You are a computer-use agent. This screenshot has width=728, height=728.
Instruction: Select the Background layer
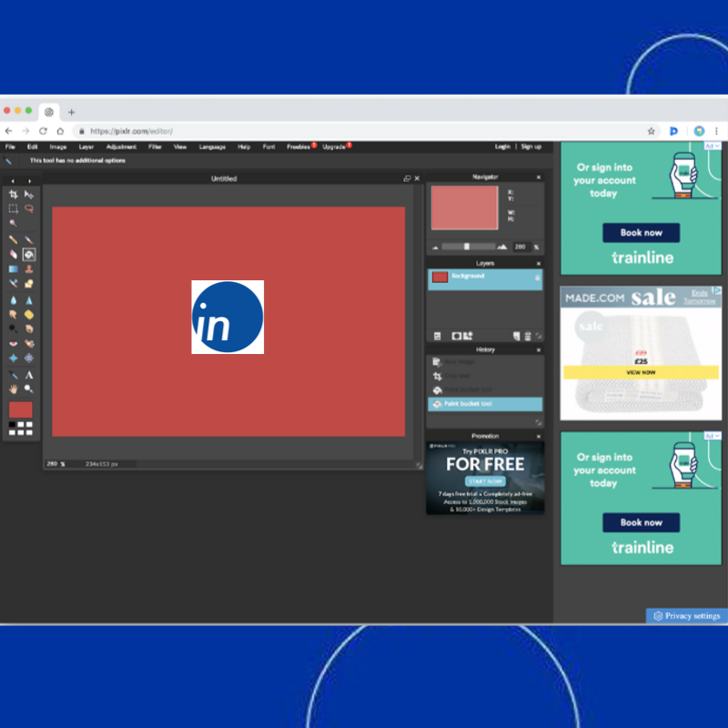(485, 280)
